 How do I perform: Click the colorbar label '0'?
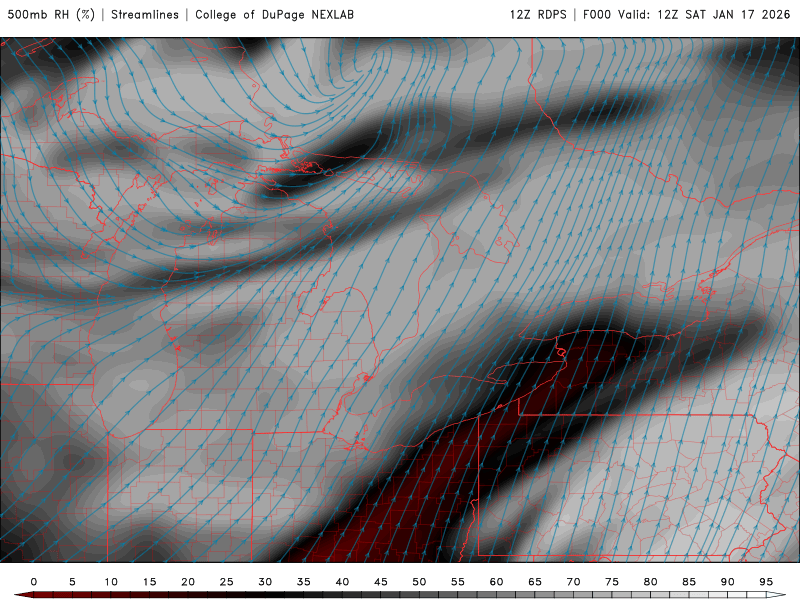pyautogui.click(x=34, y=582)
